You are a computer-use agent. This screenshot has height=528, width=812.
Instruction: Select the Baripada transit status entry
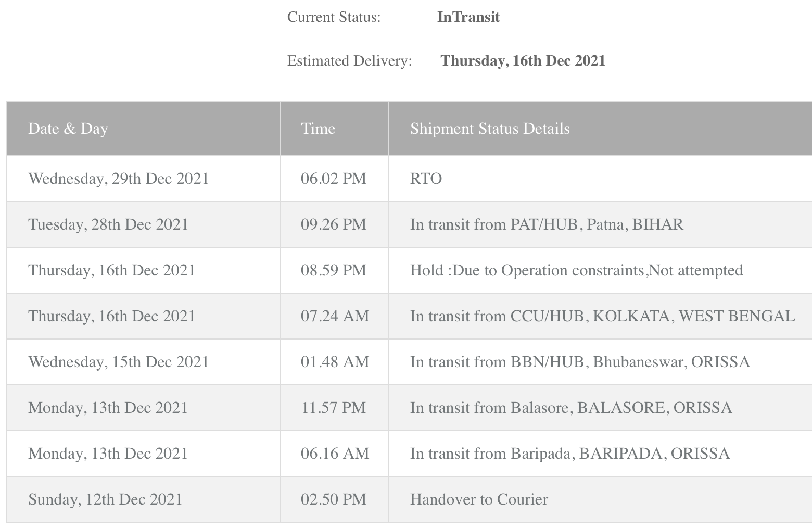pyautogui.click(x=570, y=454)
